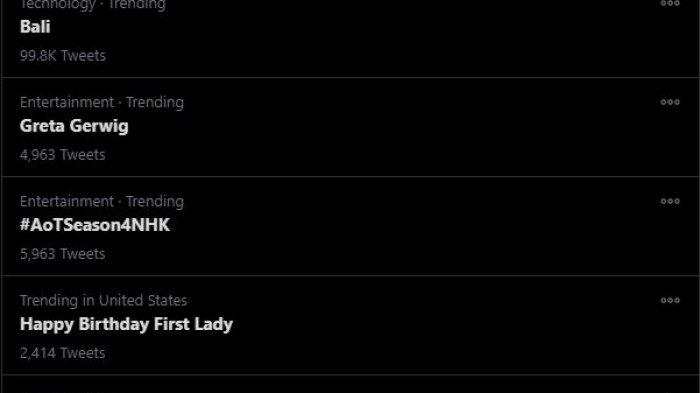700x393 pixels.
Task: Click the 4,963 Tweets count
Action: click(62, 155)
